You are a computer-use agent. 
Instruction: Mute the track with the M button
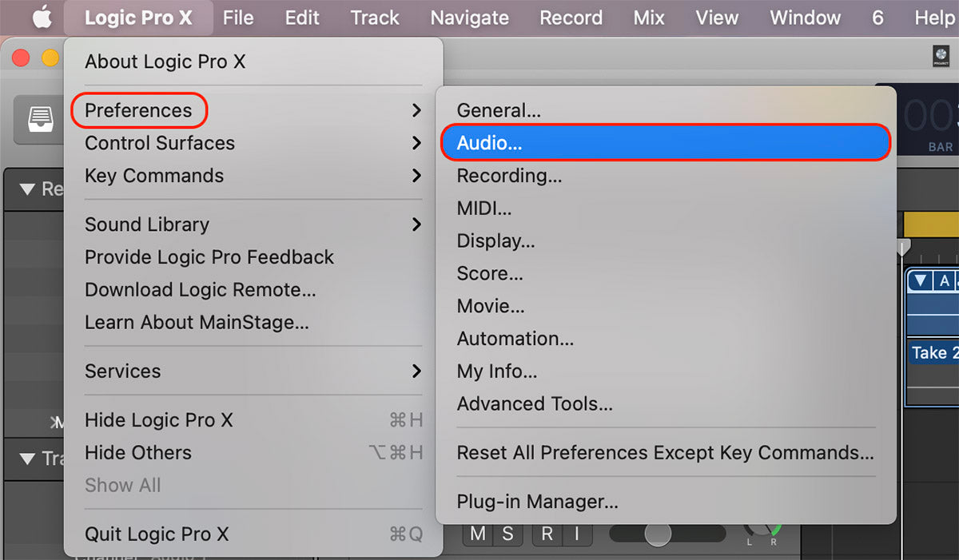[x=477, y=534]
